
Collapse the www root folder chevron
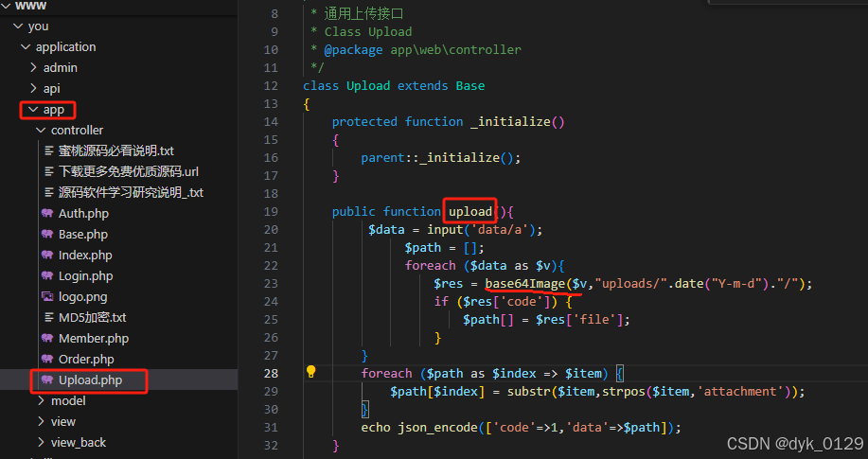tap(6, 6)
